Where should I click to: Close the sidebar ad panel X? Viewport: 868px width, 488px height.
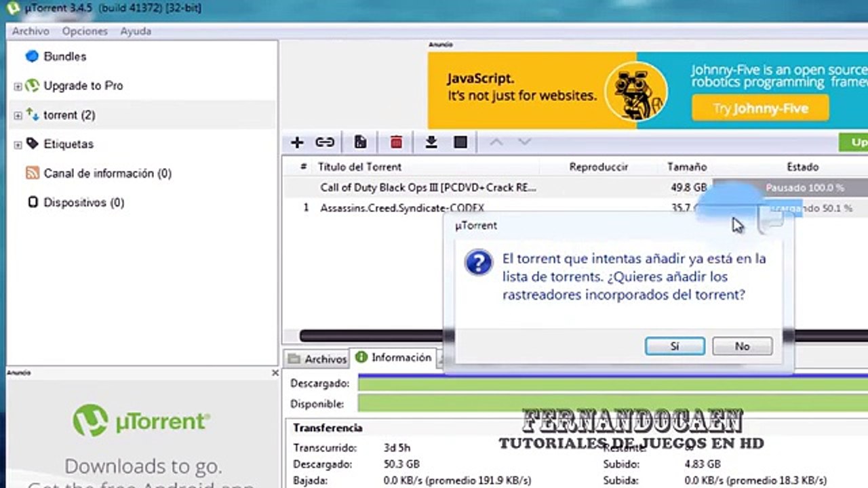tap(275, 373)
